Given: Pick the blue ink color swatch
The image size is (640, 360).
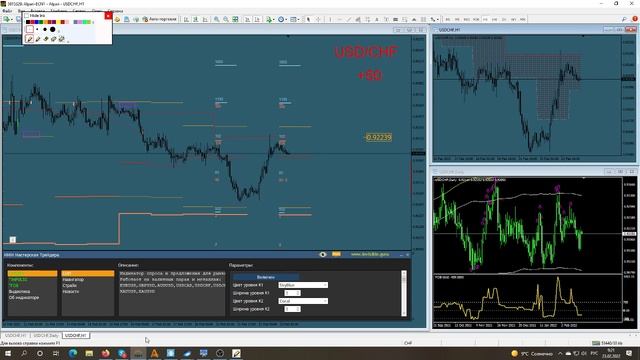Looking at the screenshot, I should (x=36, y=22).
